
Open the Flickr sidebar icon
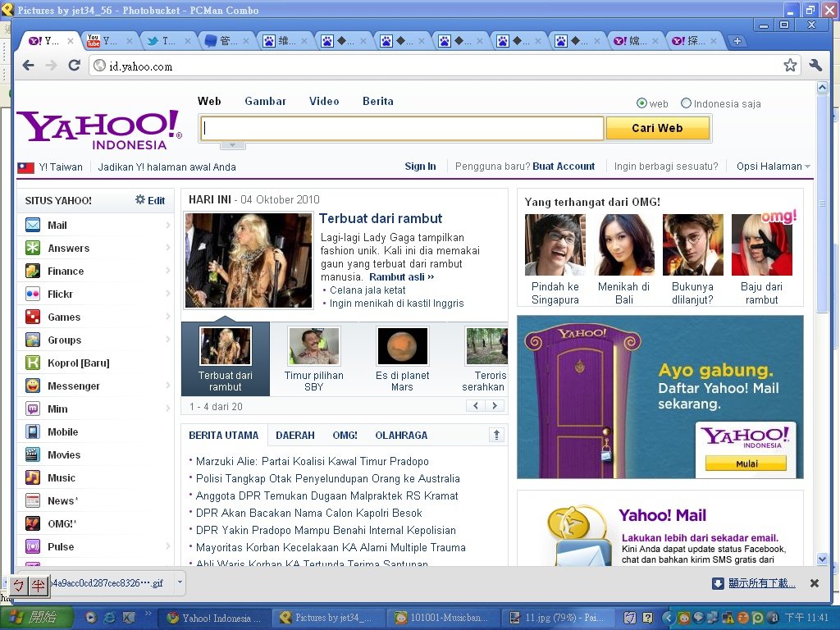[x=33, y=294]
